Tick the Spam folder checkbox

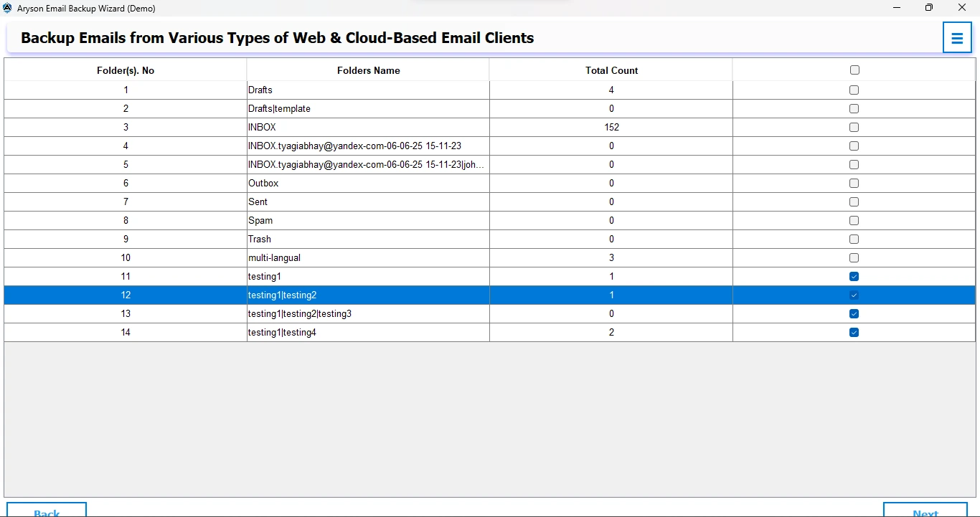click(854, 221)
